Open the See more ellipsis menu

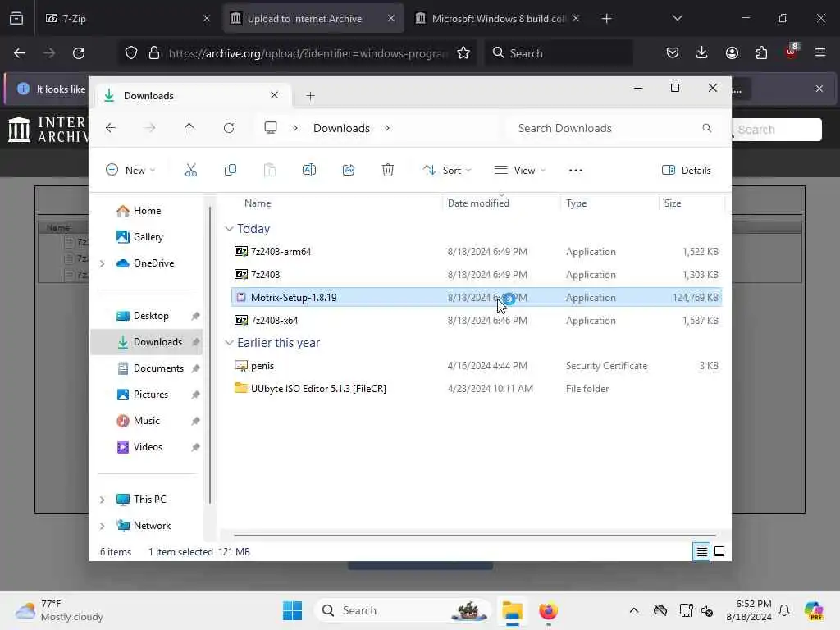[575, 171]
